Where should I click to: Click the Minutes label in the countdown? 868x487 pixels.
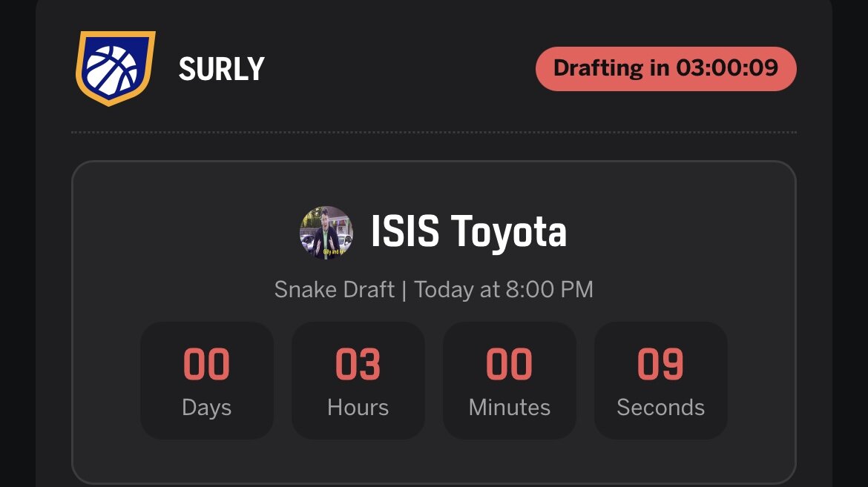tap(509, 408)
